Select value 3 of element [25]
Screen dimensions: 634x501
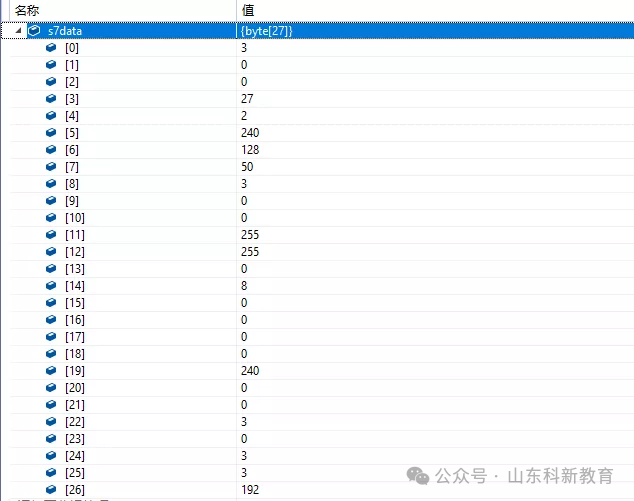tap(244, 472)
